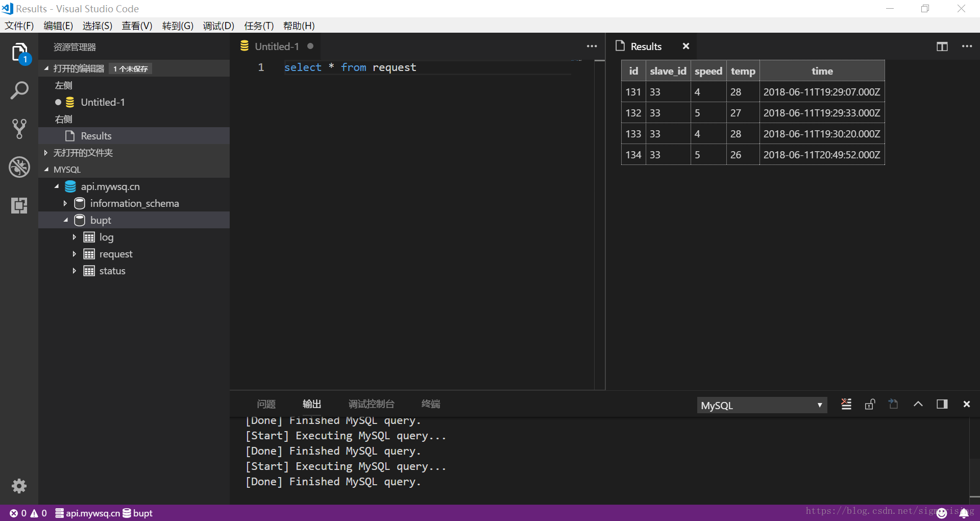980x521 pixels.
Task: Expand the information_schema database node
Action: (65, 203)
